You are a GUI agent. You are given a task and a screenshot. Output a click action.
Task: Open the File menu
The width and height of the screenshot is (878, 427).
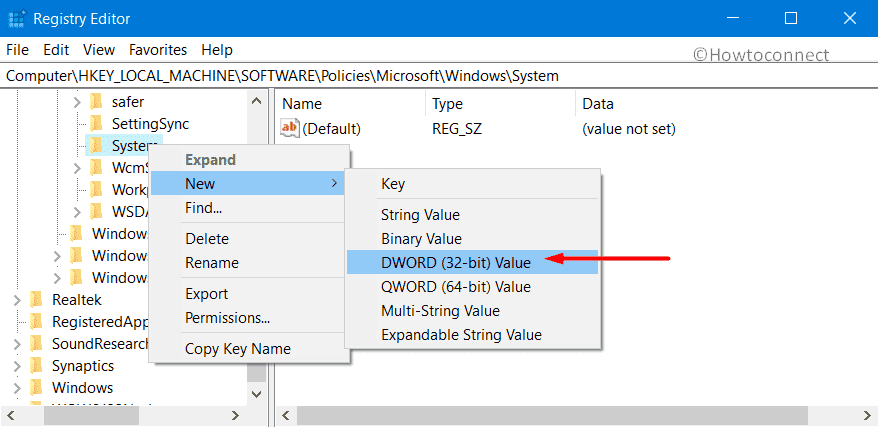pyautogui.click(x=17, y=50)
